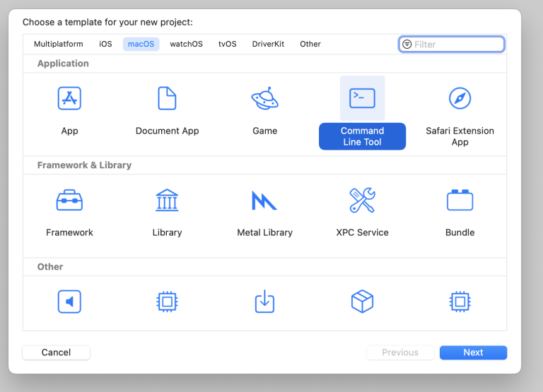This screenshot has height=392, width=543.
Task: Switch to the iOS platform tab
Action: pyautogui.click(x=105, y=44)
